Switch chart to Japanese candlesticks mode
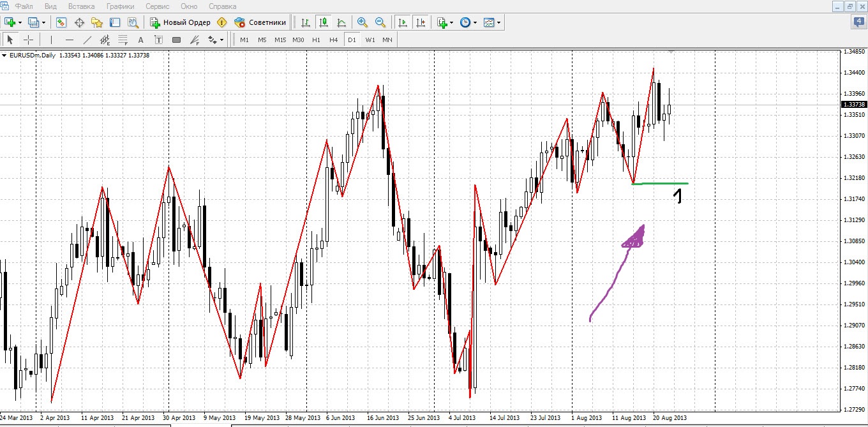 (x=324, y=22)
